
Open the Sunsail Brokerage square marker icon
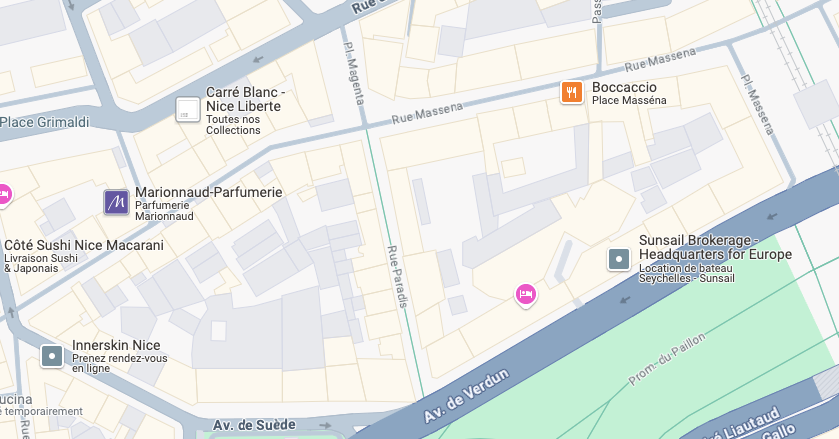pos(619,259)
